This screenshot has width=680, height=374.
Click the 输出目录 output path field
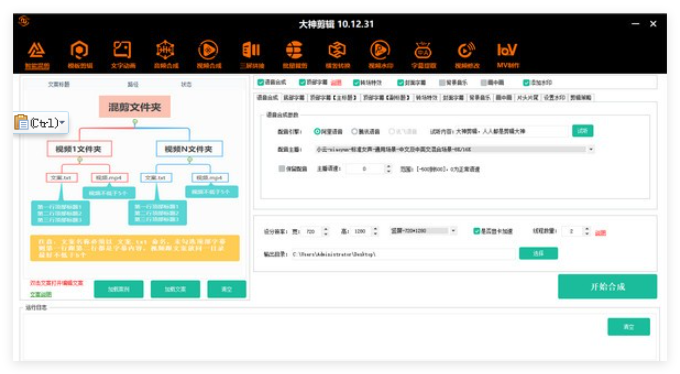tap(403, 254)
